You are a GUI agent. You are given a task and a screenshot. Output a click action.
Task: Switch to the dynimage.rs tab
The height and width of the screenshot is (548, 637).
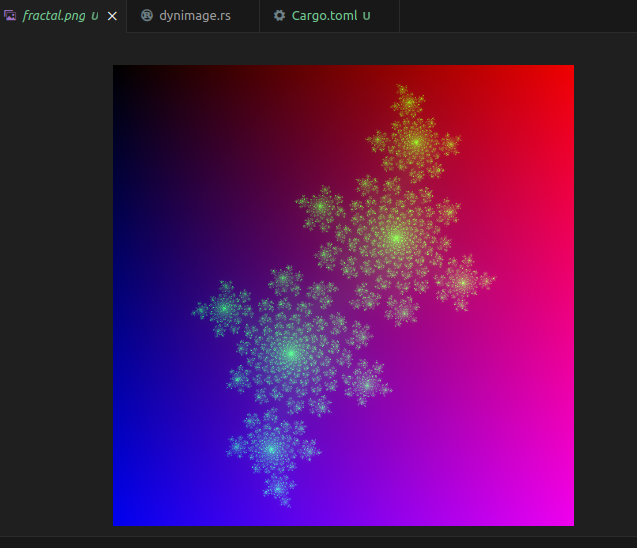195,16
